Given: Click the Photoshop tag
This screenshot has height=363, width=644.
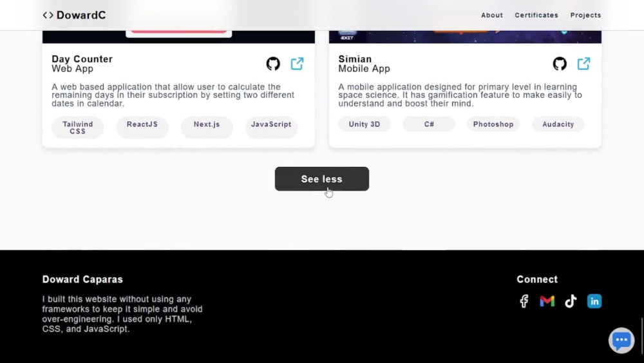Looking at the screenshot, I should pyautogui.click(x=493, y=124).
